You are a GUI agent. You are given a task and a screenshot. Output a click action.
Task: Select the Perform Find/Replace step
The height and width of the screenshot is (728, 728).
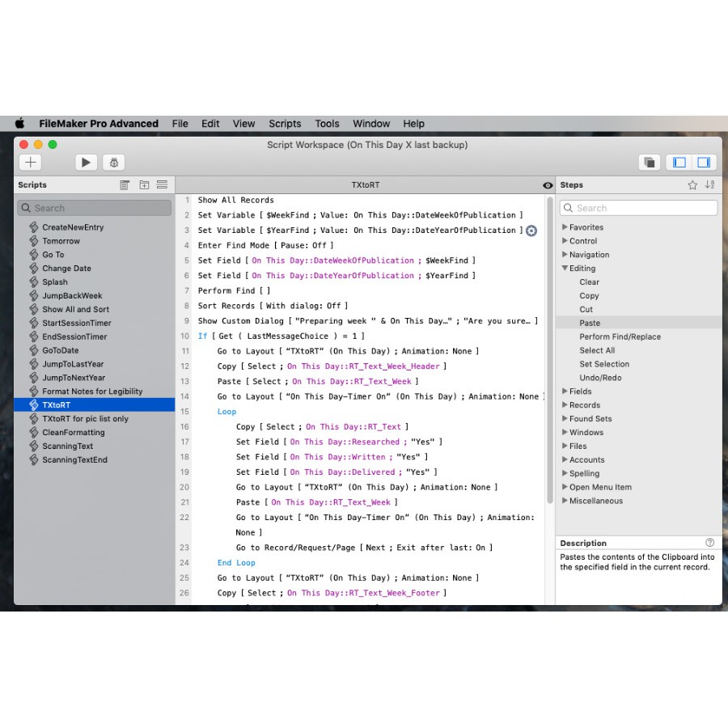point(620,336)
